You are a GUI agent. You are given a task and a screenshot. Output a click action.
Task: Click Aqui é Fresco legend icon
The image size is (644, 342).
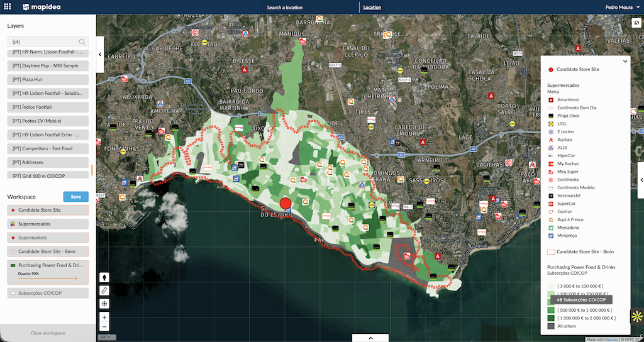(551, 219)
